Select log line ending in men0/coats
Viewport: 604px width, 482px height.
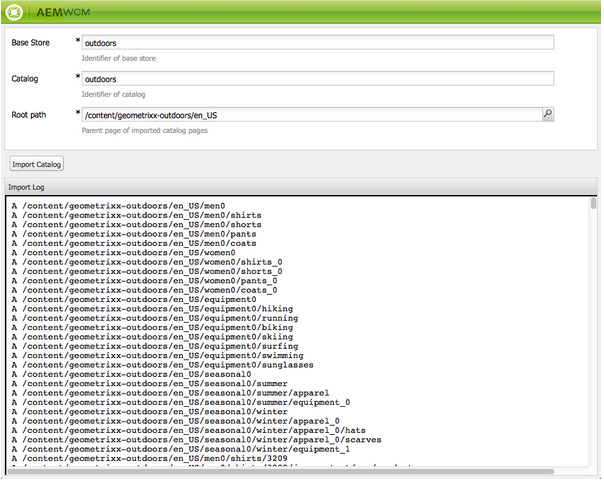134,243
